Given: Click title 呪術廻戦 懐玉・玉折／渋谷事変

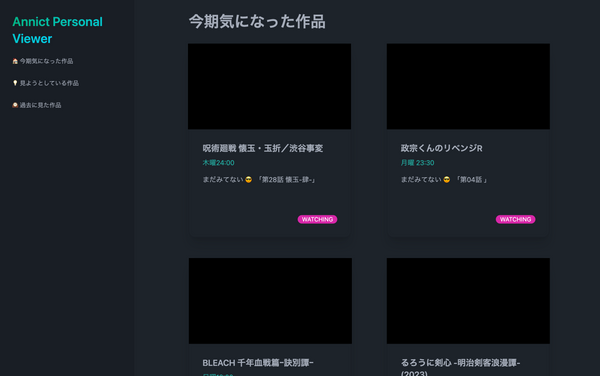Looking at the screenshot, I should [262, 148].
